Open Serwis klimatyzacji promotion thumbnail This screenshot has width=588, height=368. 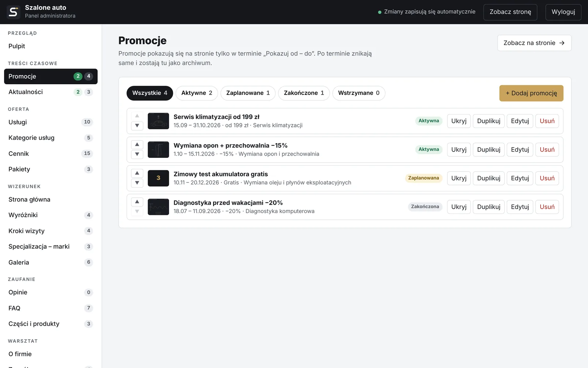pos(158,121)
